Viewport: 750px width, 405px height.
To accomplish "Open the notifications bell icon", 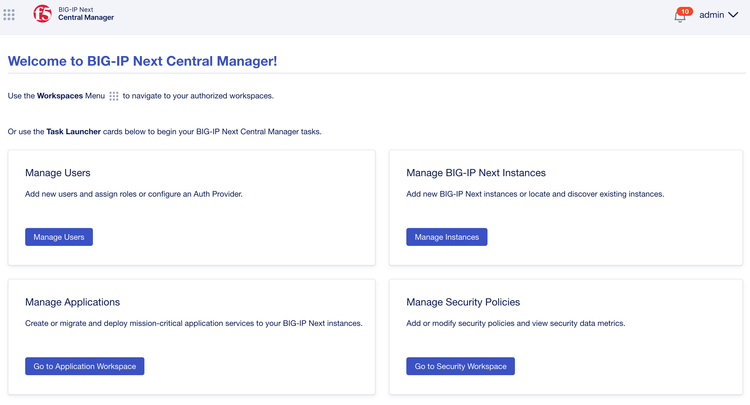I will click(679, 17).
